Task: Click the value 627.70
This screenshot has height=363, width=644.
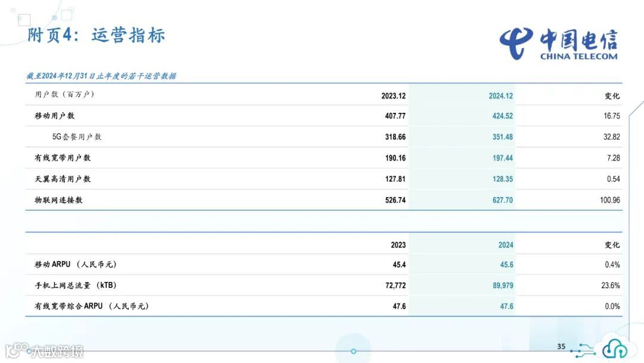Action: pyautogui.click(x=503, y=200)
